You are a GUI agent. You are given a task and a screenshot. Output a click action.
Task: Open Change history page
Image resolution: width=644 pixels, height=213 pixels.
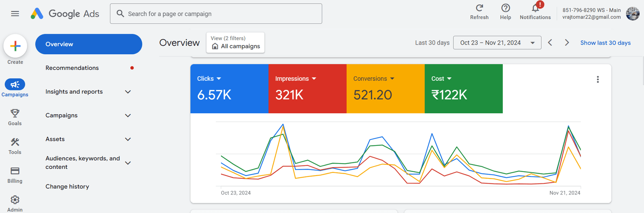pos(67,186)
